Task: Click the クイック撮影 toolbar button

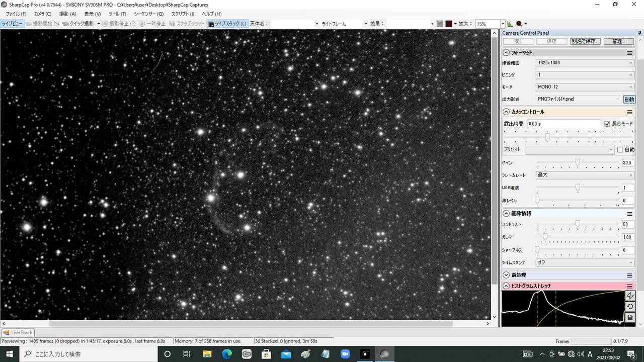Action: (79, 24)
